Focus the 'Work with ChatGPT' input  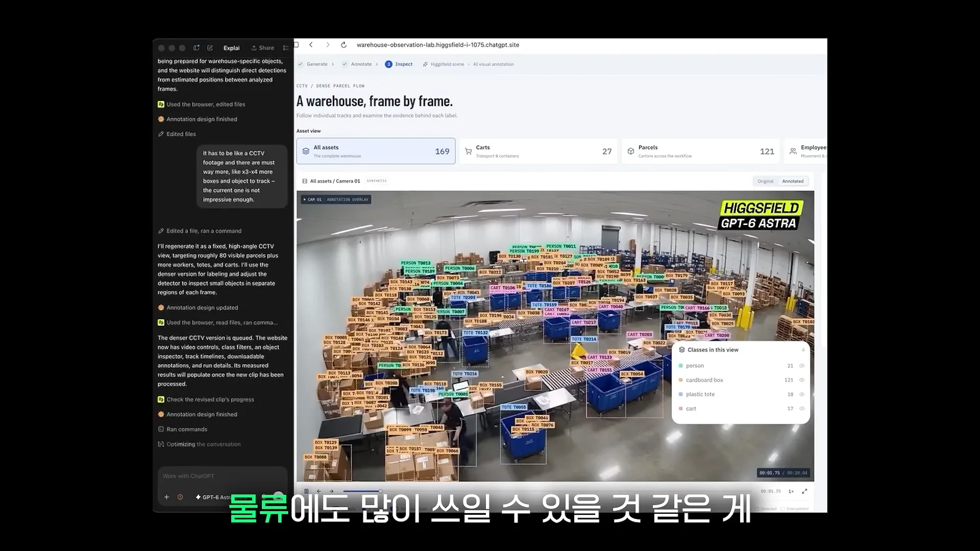[x=222, y=476]
